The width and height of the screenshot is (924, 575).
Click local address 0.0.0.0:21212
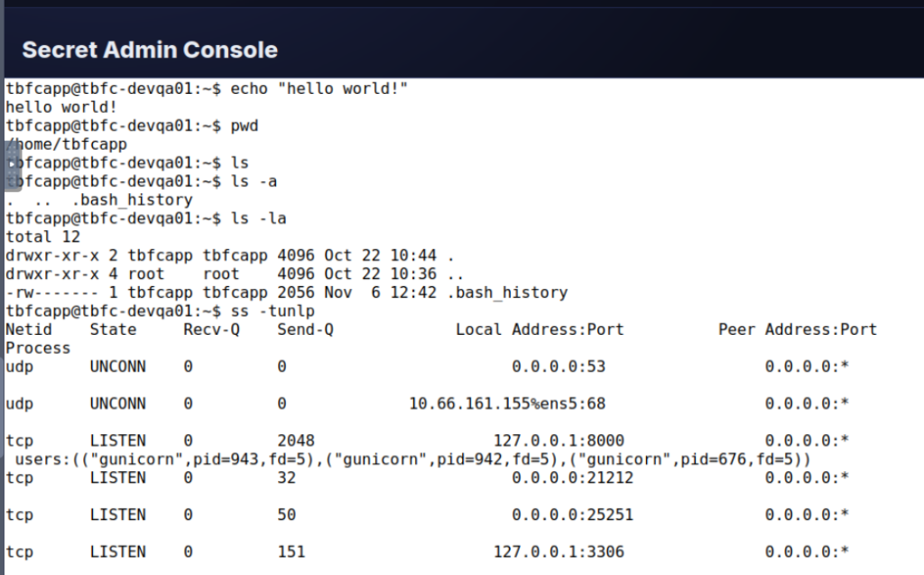pyautogui.click(x=572, y=478)
